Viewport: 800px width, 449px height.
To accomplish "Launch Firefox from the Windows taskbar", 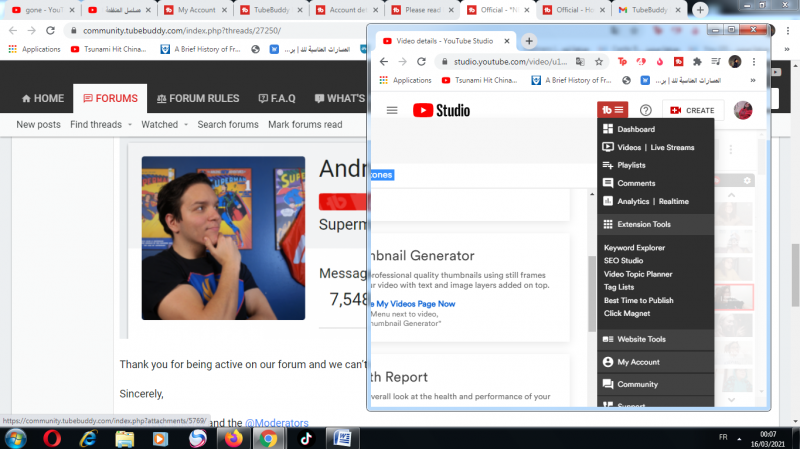I will pos(234,437).
